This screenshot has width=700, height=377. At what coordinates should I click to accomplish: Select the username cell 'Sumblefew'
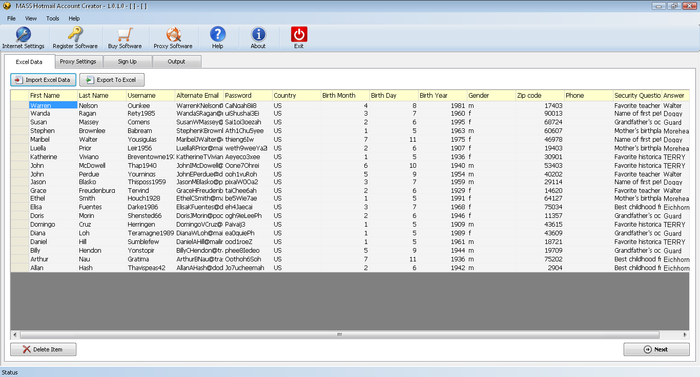(x=150, y=242)
